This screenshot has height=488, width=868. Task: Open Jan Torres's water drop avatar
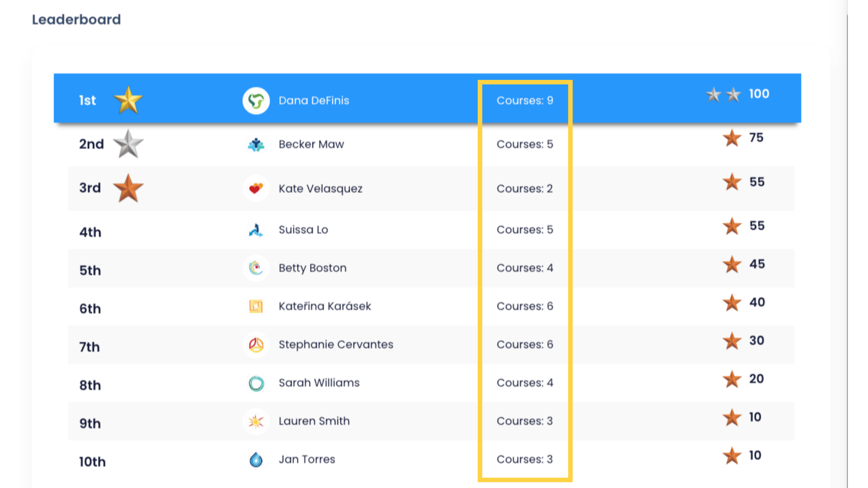click(x=256, y=460)
